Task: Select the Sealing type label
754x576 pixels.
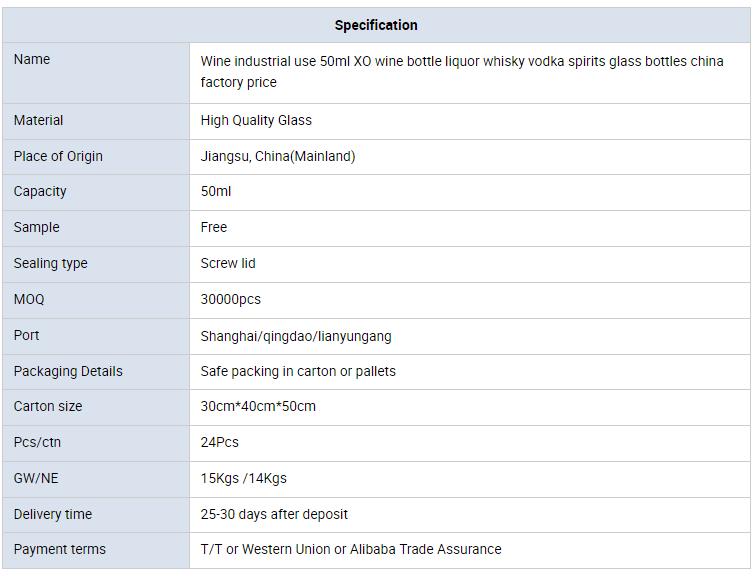Action: click(x=50, y=263)
